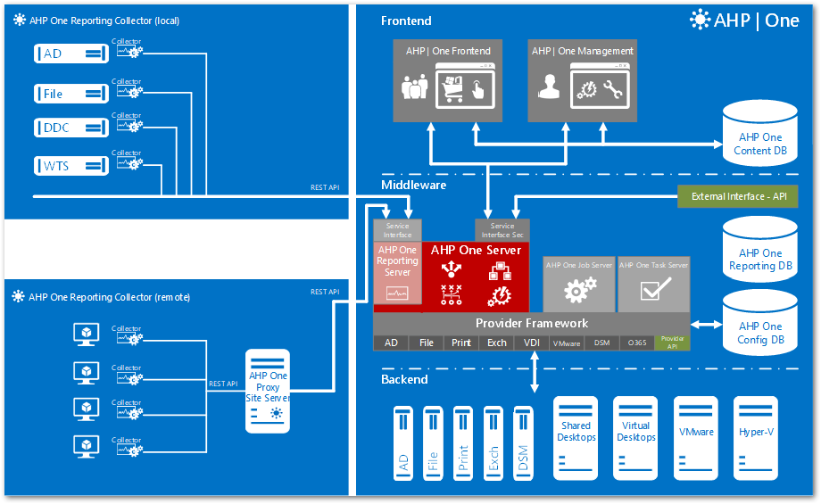Select the AHP One Content DB cylinder
The width and height of the screenshot is (821, 504).
tap(760, 134)
